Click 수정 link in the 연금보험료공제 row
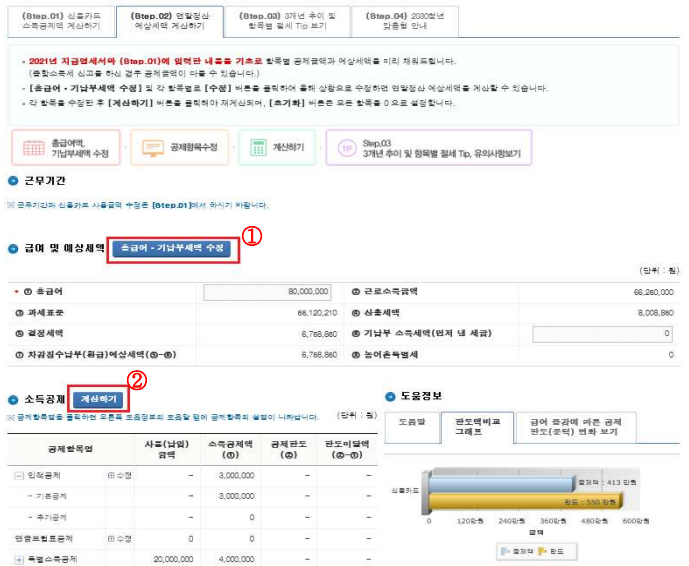This screenshot has width=689, height=566. tap(120, 539)
